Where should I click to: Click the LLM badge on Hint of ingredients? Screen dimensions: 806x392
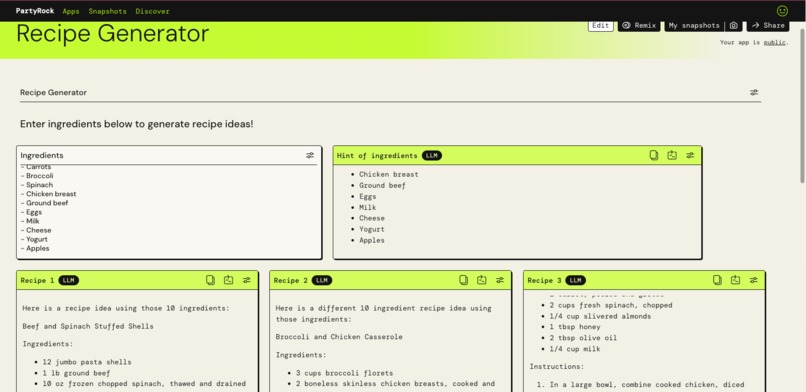[x=432, y=156]
